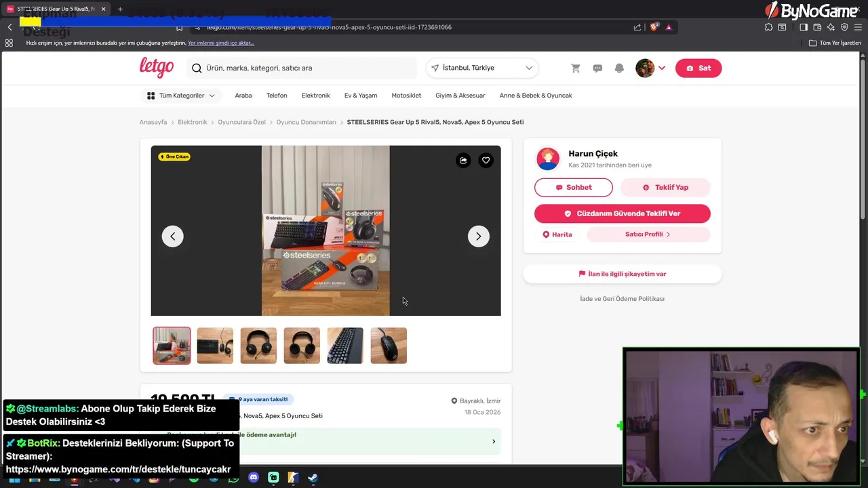Open apps grid icon in bookmarks bar
The width and height of the screenshot is (868, 488).
(x=9, y=43)
